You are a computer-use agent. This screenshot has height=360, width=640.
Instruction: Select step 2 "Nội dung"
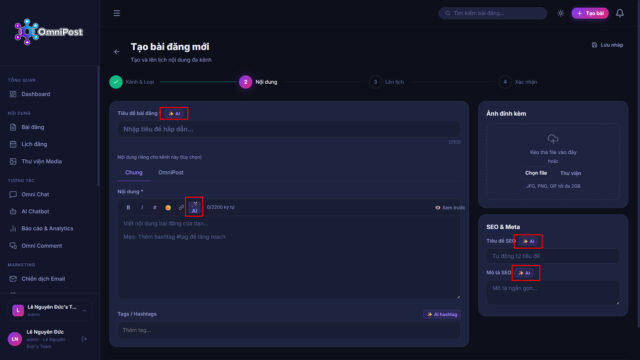pos(258,82)
